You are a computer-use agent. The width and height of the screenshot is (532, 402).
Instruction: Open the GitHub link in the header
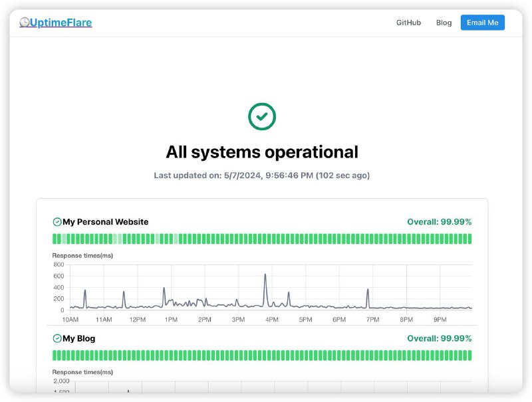click(408, 22)
